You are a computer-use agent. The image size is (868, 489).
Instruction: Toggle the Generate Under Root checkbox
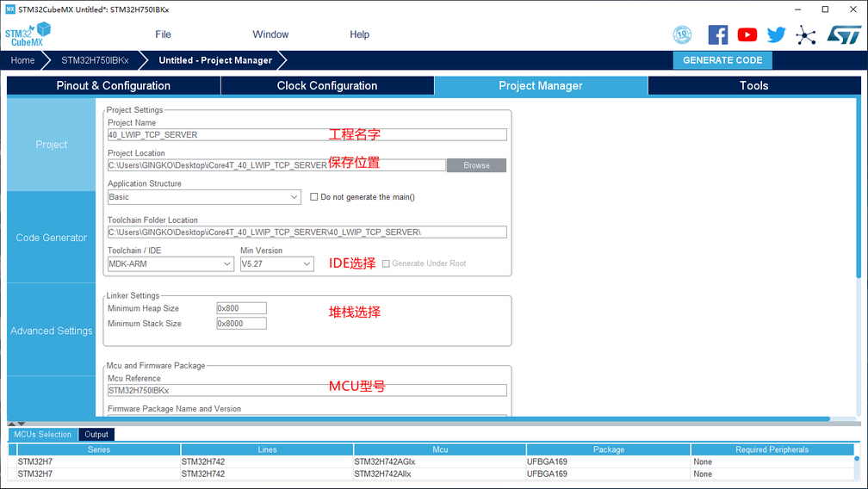click(386, 263)
